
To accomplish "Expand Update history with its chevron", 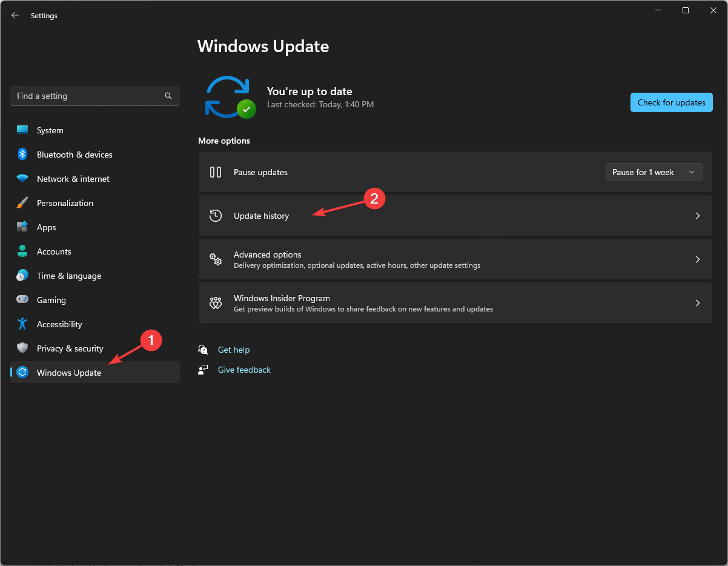I will point(698,216).
